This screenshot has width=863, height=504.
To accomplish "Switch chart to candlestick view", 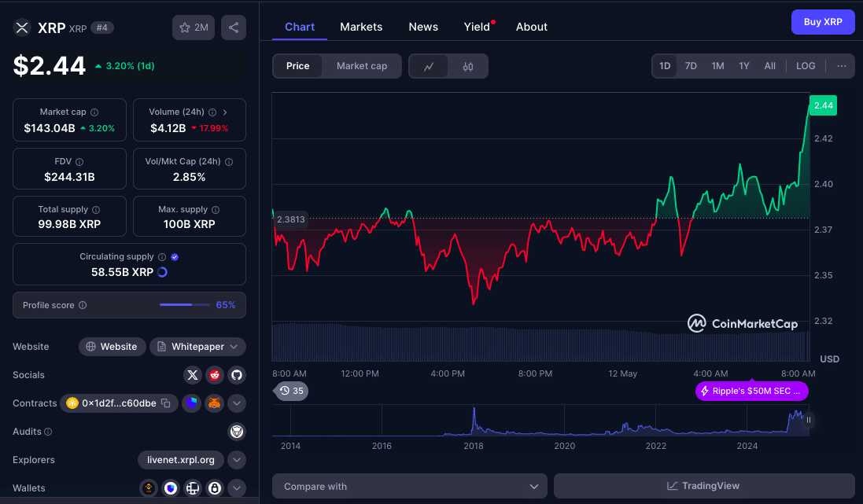I will click(468, 66).
